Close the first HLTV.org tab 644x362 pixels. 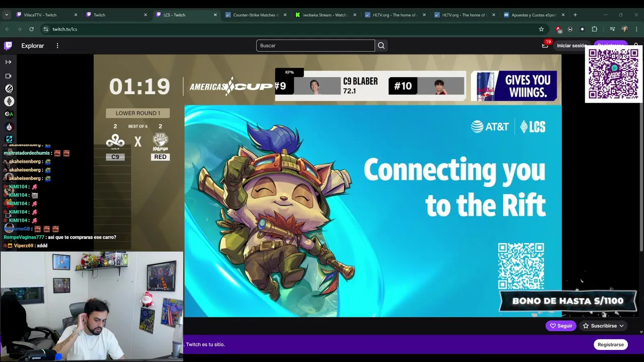pos(424,15)
